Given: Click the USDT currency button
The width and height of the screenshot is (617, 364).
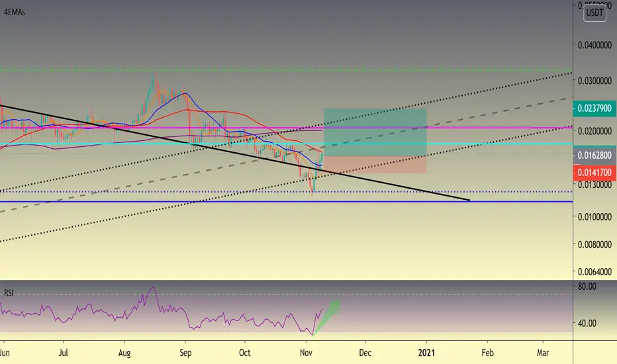Looking at the screenshot, I should coord(594,13).
